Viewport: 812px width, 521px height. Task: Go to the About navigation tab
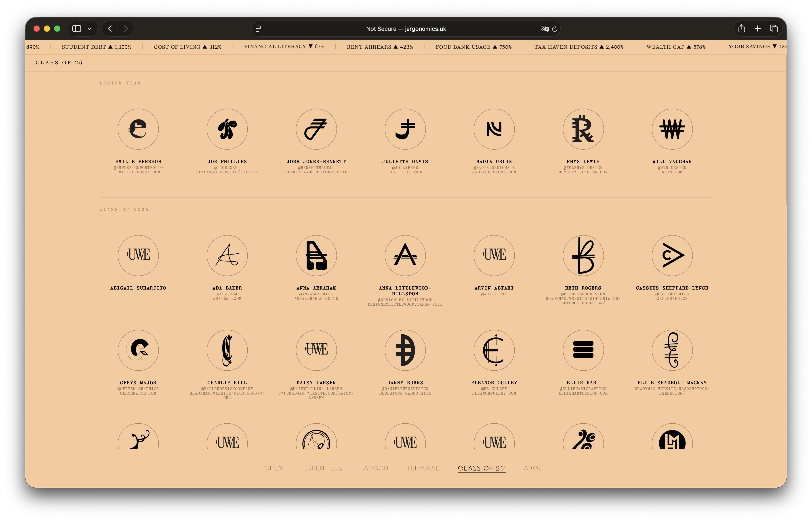pyautogui.click(x=535, y=468)
